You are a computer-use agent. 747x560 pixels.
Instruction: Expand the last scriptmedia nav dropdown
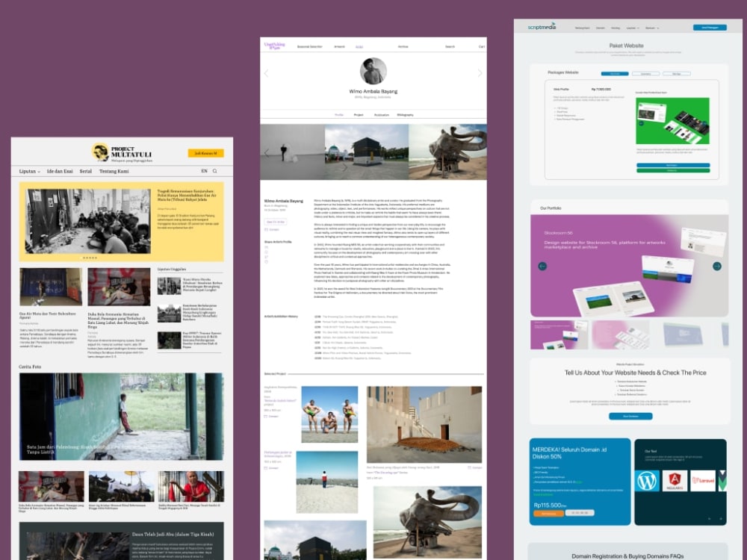(652, 28)
